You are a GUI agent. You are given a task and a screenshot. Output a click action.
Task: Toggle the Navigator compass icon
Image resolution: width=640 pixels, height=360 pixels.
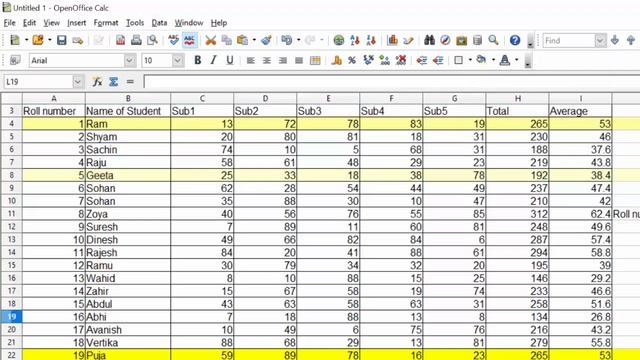(445, 40)
